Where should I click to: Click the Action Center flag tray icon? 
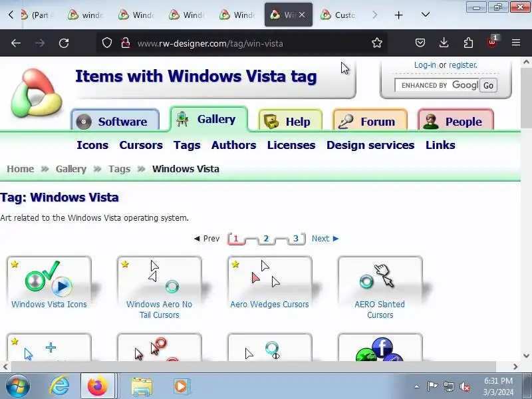pyautogui.click(x=432, y=386)
